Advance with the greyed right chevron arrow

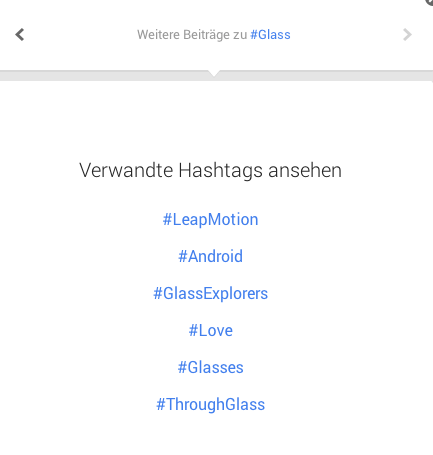[x=407, y=34]
